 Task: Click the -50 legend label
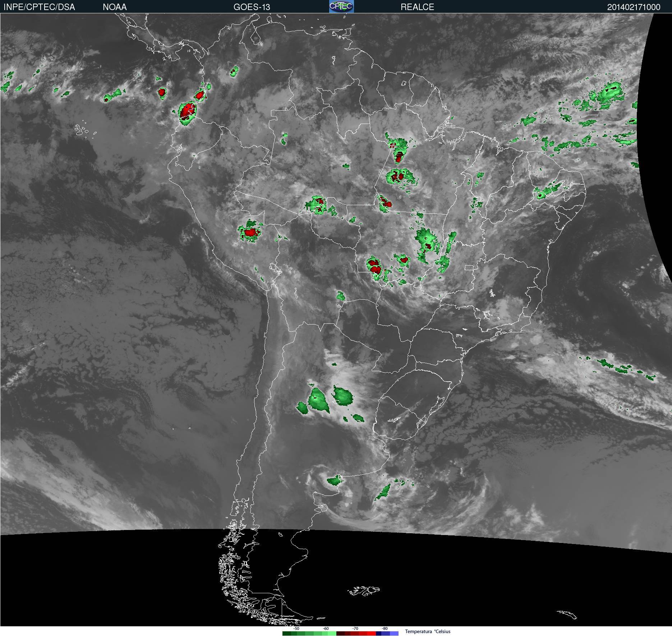point(296,628)
